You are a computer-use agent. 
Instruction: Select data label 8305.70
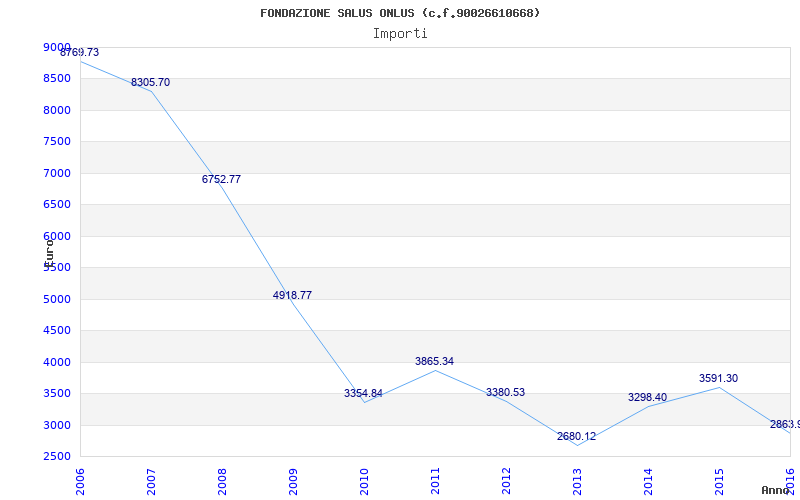pos(151,82)
